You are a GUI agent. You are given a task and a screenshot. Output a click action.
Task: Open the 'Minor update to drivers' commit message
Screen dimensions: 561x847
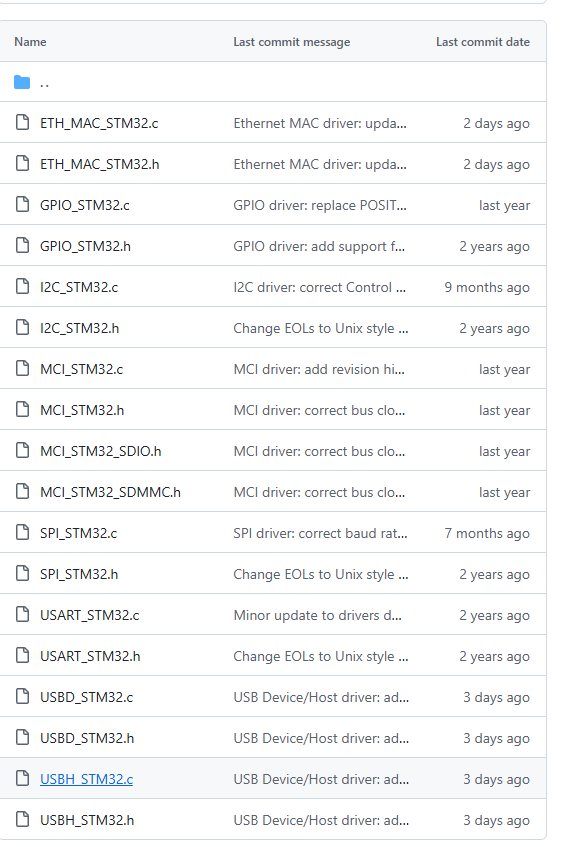point(317,615)
